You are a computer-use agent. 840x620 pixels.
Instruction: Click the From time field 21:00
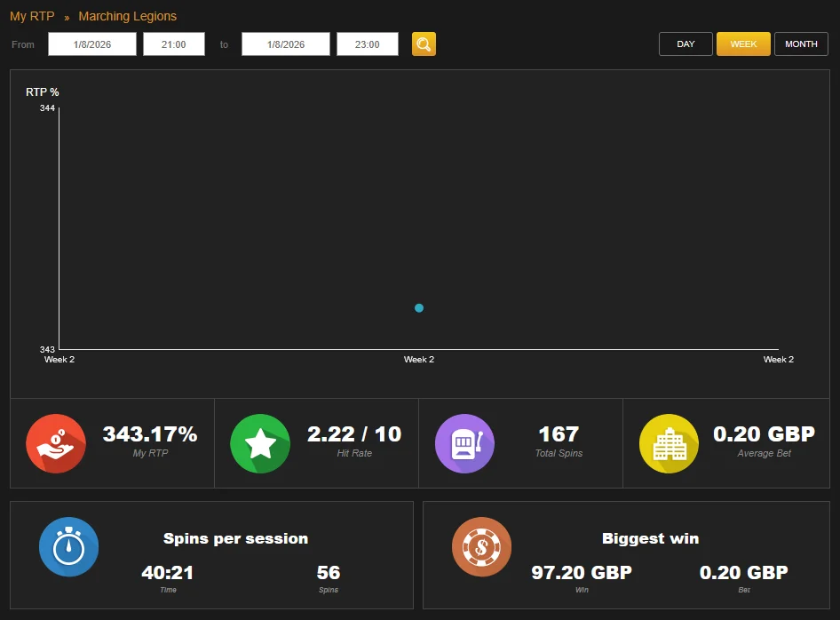(x=173, y=44)
